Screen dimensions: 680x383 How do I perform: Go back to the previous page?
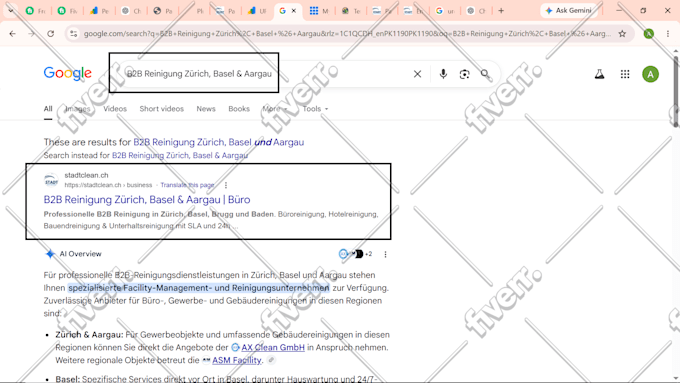pyautogui.click(x=13, y=33)
